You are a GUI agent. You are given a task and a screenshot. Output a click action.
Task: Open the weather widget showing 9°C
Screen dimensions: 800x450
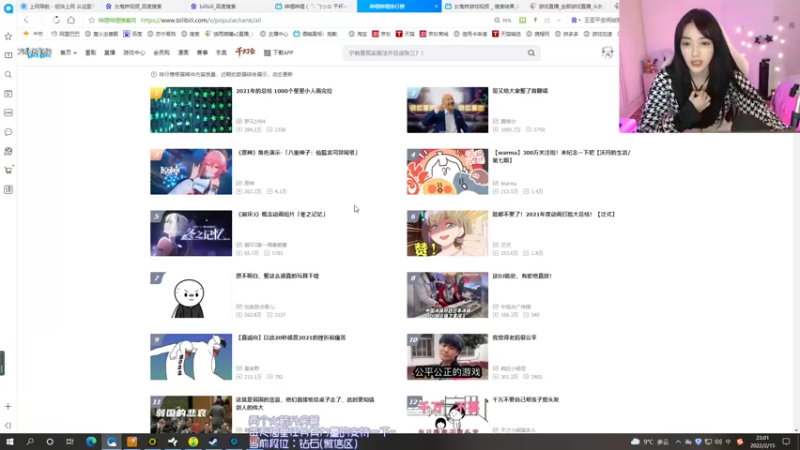click(650, 442)
